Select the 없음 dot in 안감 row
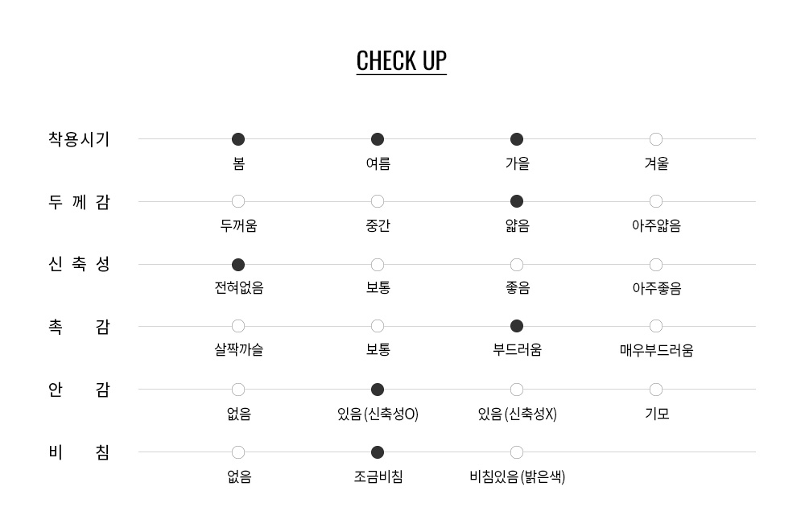805x532 pixels. click(x=238, y=390)
